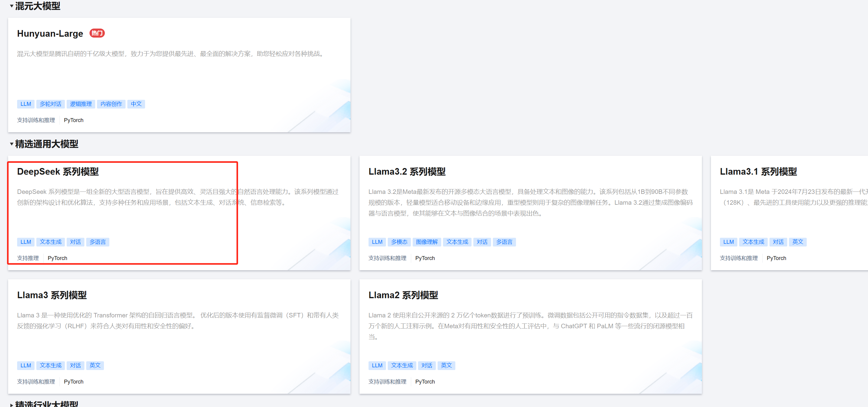The width and height of the screenshot is (868, 407).
Task: Expand the 精选行业大模型 section
Action: pyautogui.click(x=11, y=404)
